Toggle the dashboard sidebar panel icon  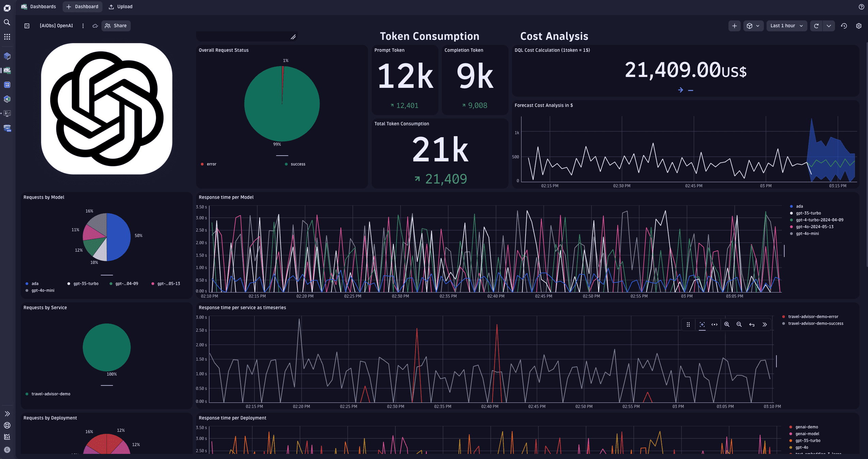(27, 26)
